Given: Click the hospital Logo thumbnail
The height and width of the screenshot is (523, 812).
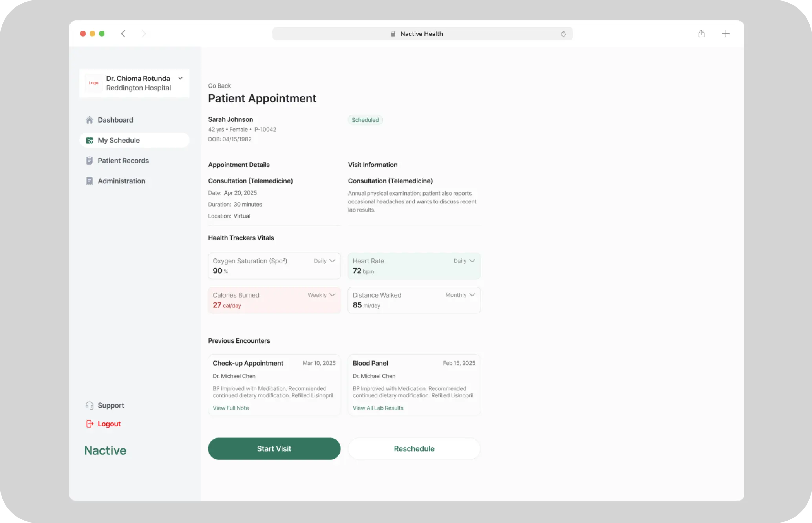Looking at the screenshot, I should pyautogui.click(x=93, y=83).
